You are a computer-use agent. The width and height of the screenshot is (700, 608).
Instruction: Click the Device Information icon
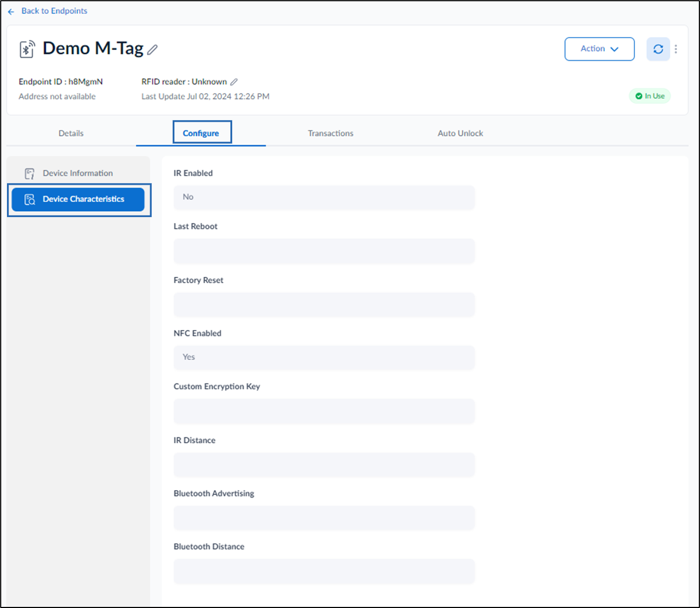tap(30, 173)
